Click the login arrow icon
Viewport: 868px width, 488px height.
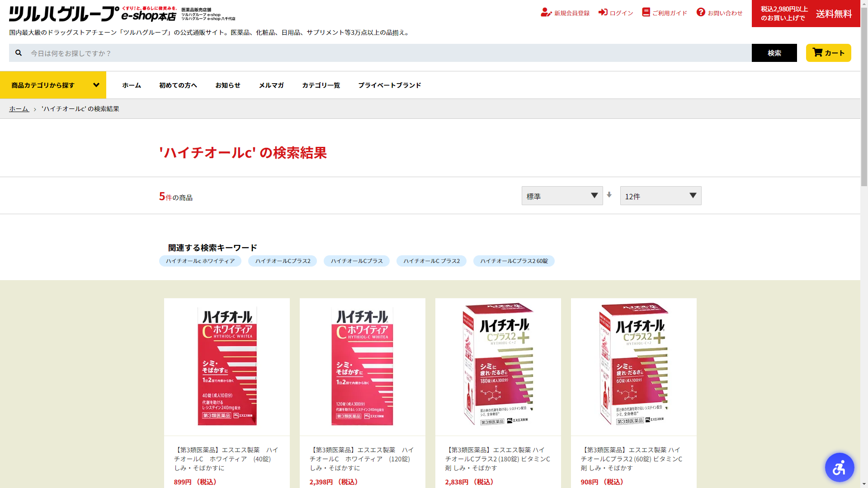pyautogui.click(x=603, y=12)
